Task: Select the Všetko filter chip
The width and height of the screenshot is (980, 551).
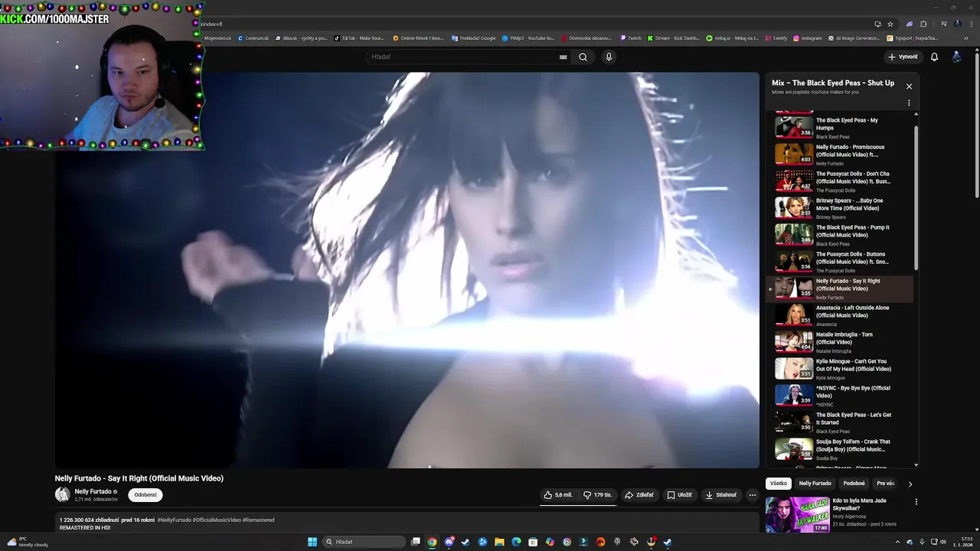Action: 779,484
